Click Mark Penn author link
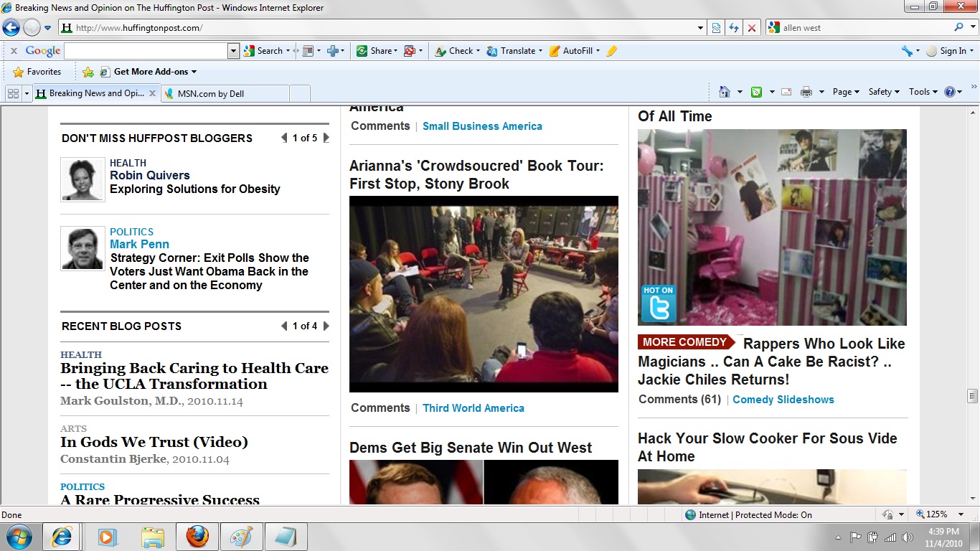The width and height of the screenshot is (980, 551). point(139,244)
